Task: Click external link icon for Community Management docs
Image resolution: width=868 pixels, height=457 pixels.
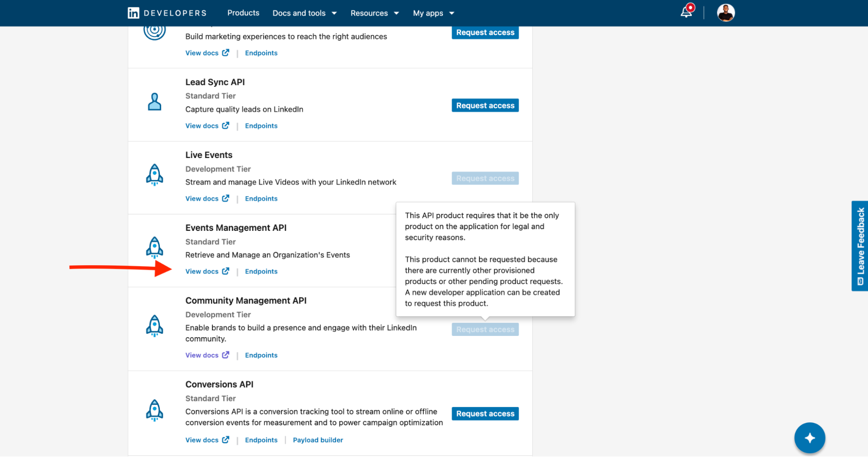Action: [x=225, y=355]
